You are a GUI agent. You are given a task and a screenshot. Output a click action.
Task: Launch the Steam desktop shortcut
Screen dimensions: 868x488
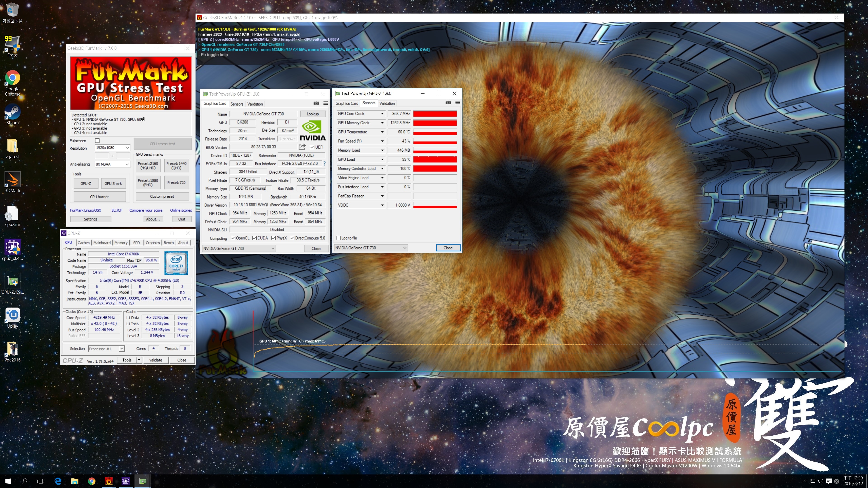(12, 115)
